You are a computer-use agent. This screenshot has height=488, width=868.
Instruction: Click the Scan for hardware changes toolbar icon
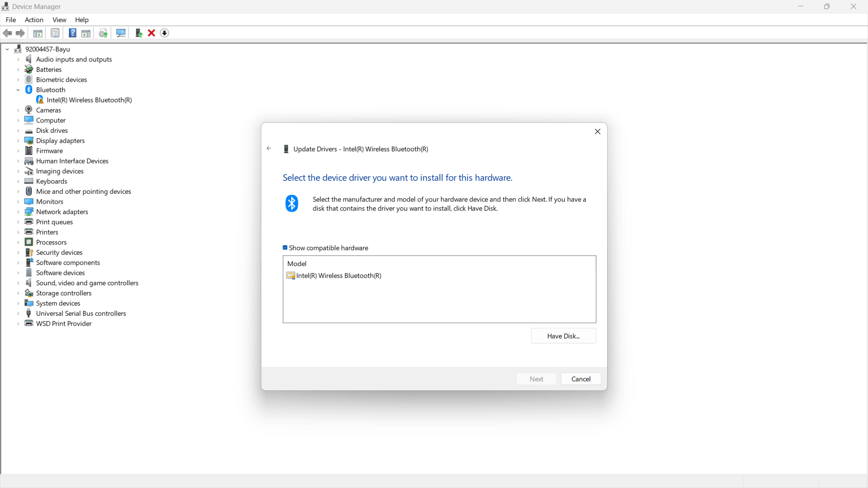(121, 33)
